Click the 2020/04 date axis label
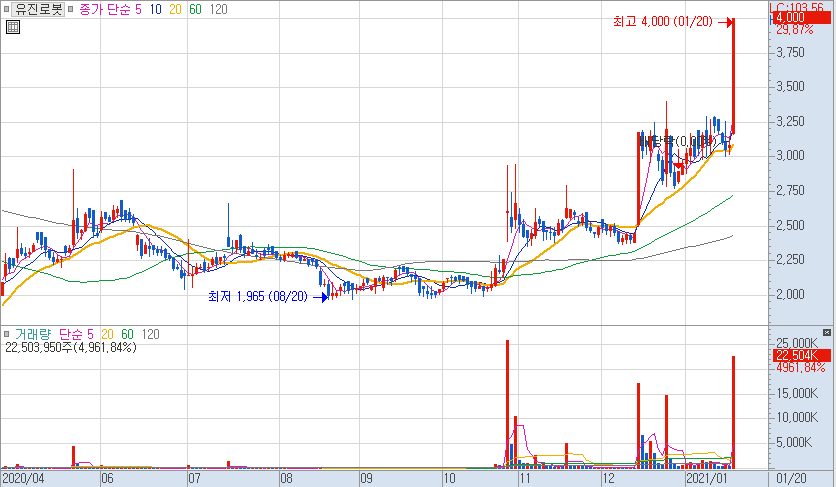 click(23, 478)
